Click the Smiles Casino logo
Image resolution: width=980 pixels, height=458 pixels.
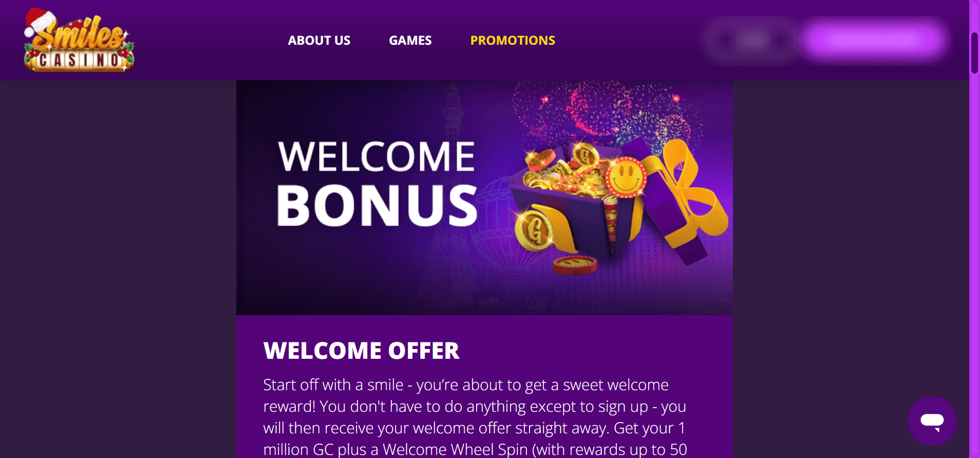pos(79,41)
